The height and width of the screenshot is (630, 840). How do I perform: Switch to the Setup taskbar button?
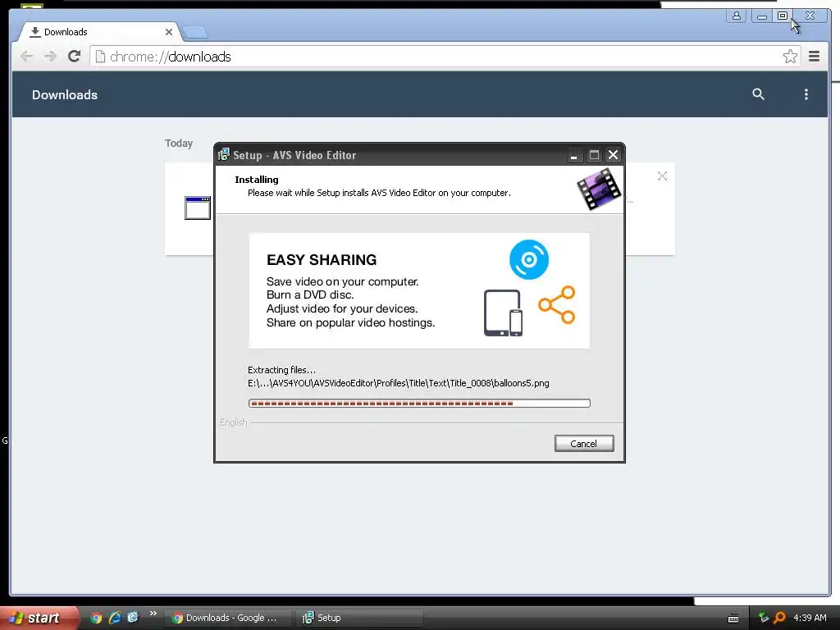(x=359, y=618)
